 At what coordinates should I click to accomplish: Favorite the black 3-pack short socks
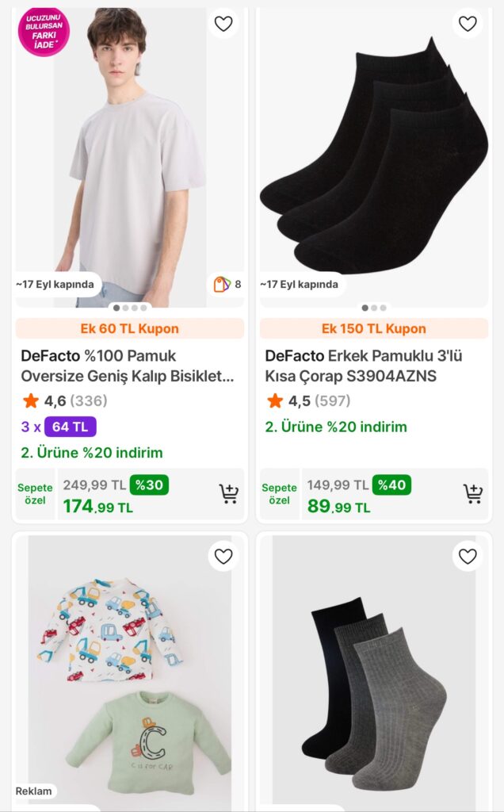(x=468, y=24)
